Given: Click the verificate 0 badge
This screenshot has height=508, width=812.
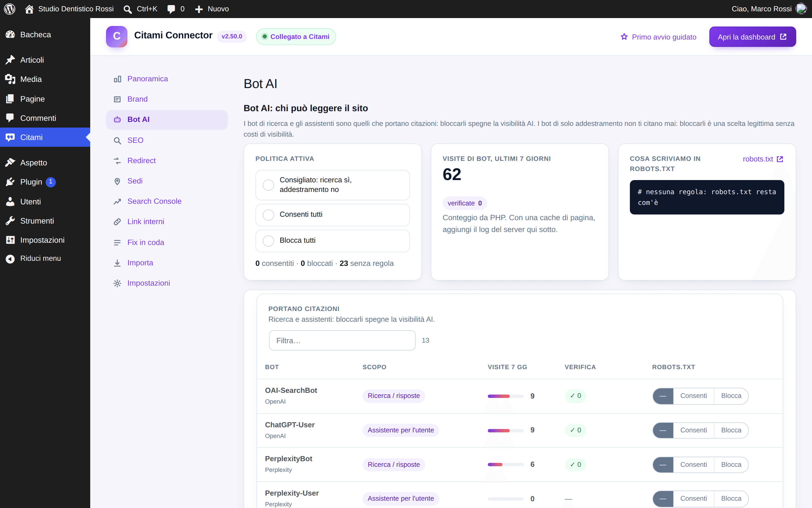Looking at the screenshot, I should coord(464,203).
